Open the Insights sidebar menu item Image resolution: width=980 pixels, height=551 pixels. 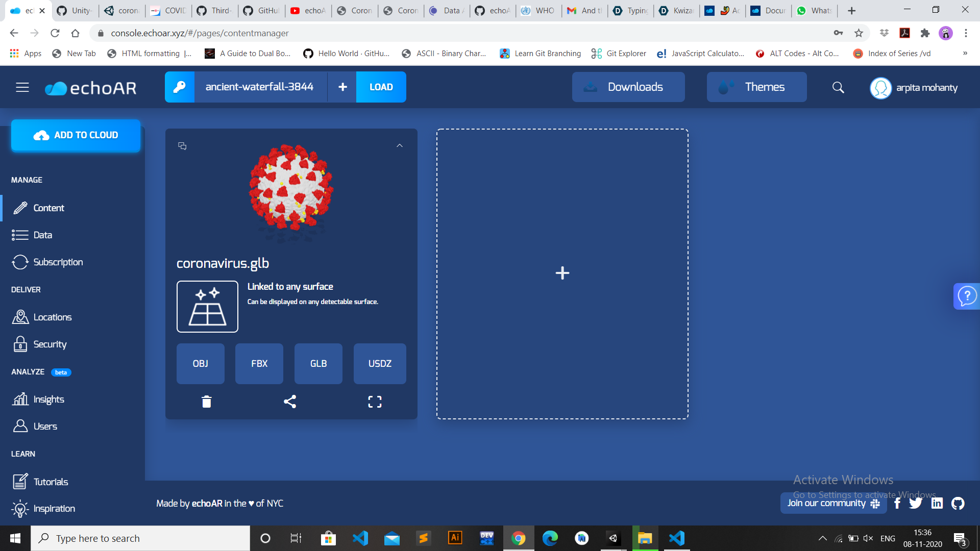click(x=48, y=399)
